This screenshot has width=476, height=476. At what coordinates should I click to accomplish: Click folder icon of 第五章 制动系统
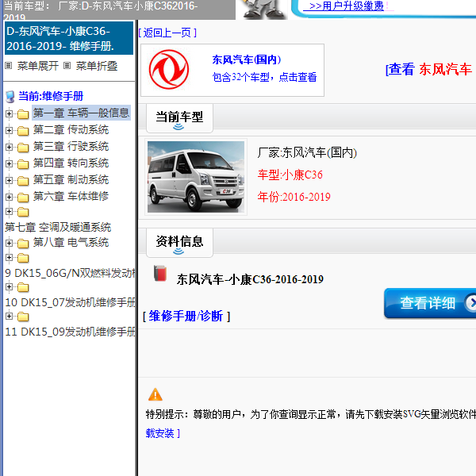tap(23, 181)
